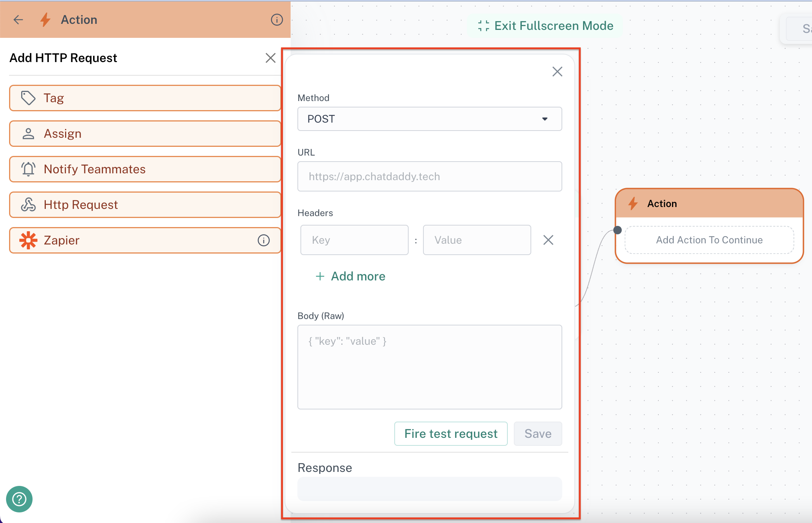Screen dimensions: 812x523
Task: Click the Http Request webhook icon
Action: click(x=28, y=205)
